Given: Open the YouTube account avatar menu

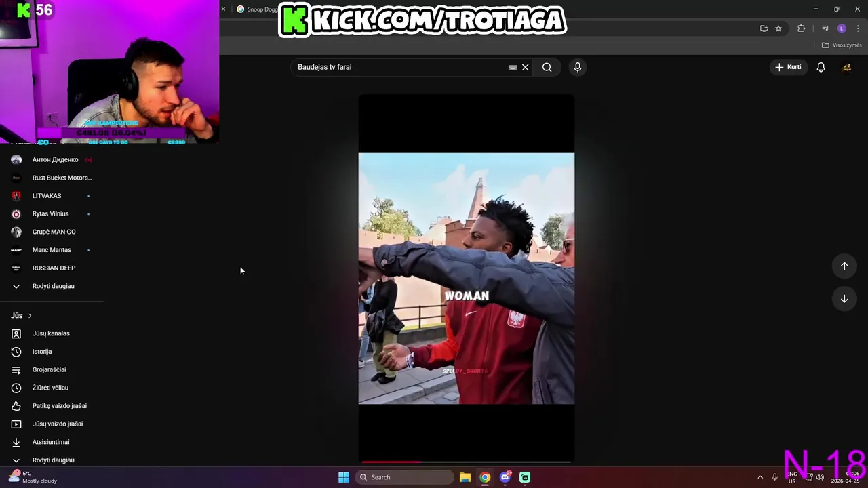Looking at the screenshot, I should 846,67.
